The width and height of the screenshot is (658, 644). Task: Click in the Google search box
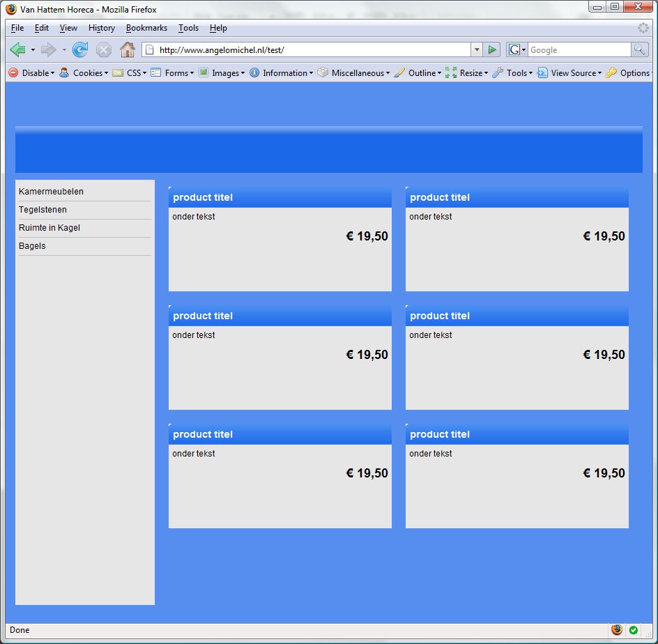coord(579,50)
